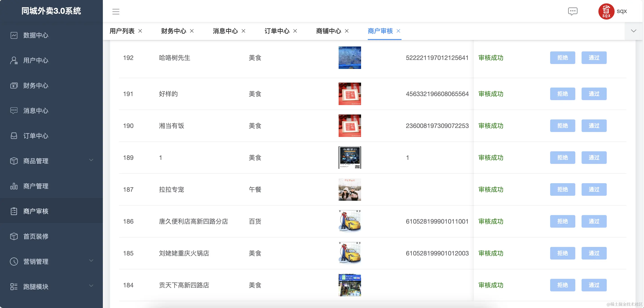The image size is (644, 308).
Task: Click the 订单中心 inbox icon
Action: click(14, 136)
